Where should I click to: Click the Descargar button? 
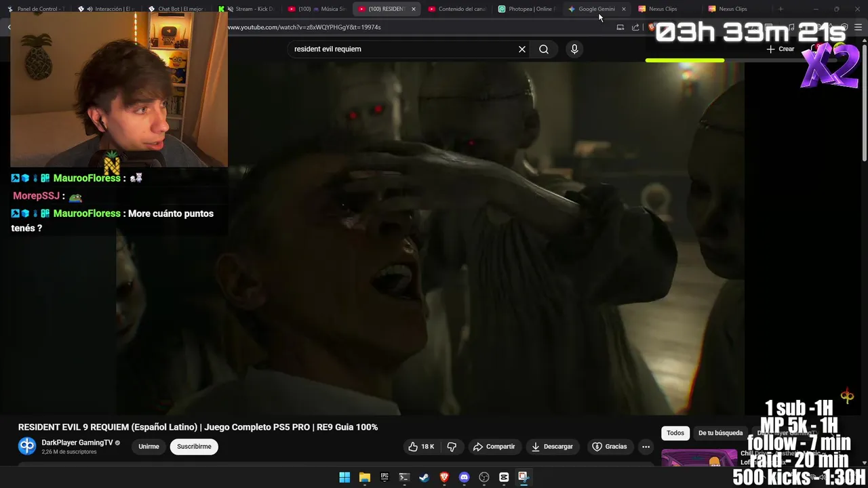click(552, 447)
